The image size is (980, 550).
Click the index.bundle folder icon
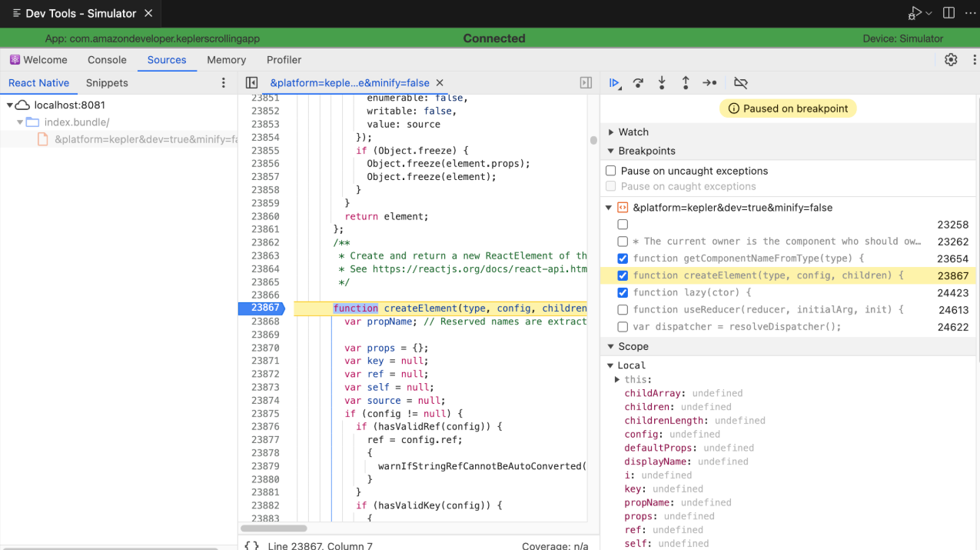click(32, 122)
